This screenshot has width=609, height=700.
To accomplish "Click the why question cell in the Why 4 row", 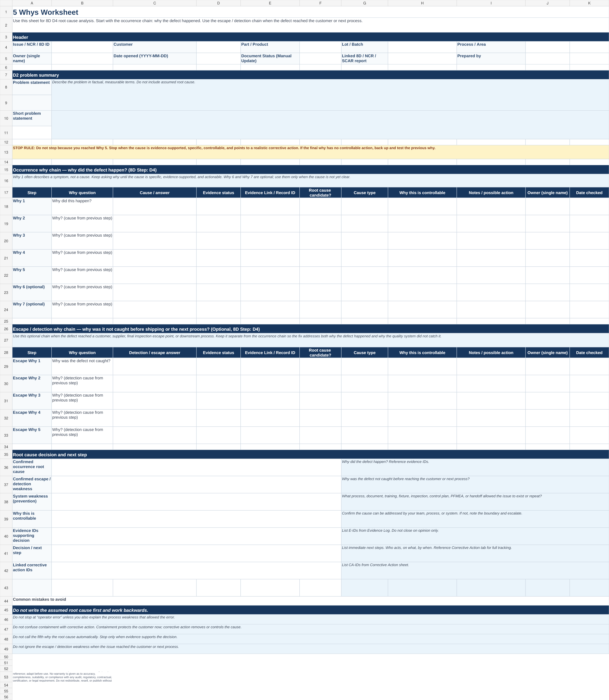I will [82, 258].
